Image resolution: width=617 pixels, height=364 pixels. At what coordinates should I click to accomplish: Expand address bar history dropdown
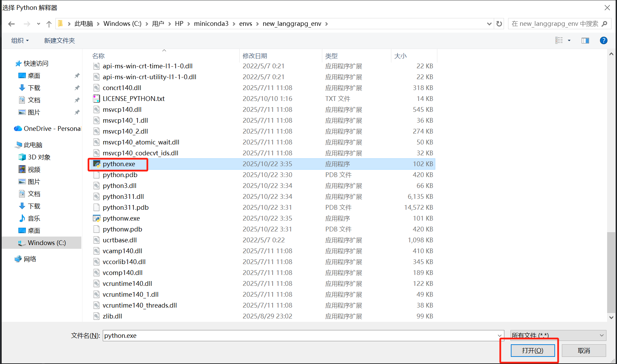coord(489,24)
